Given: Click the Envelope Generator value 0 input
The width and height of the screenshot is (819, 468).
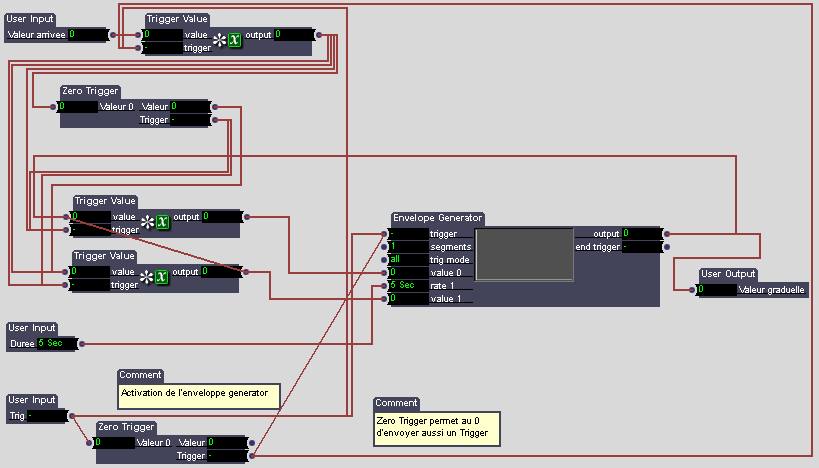Looking at the screenshot, I should [407, 272].
